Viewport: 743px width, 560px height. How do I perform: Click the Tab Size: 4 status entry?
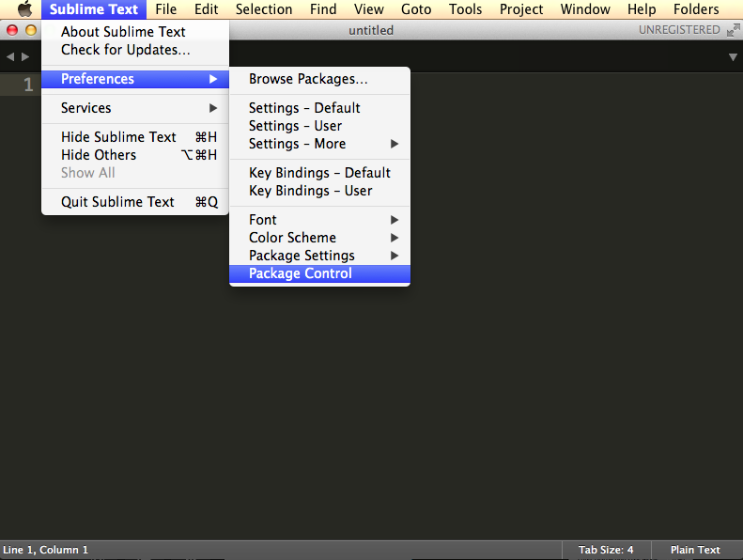pyautogui.click(x=606, y=550)
